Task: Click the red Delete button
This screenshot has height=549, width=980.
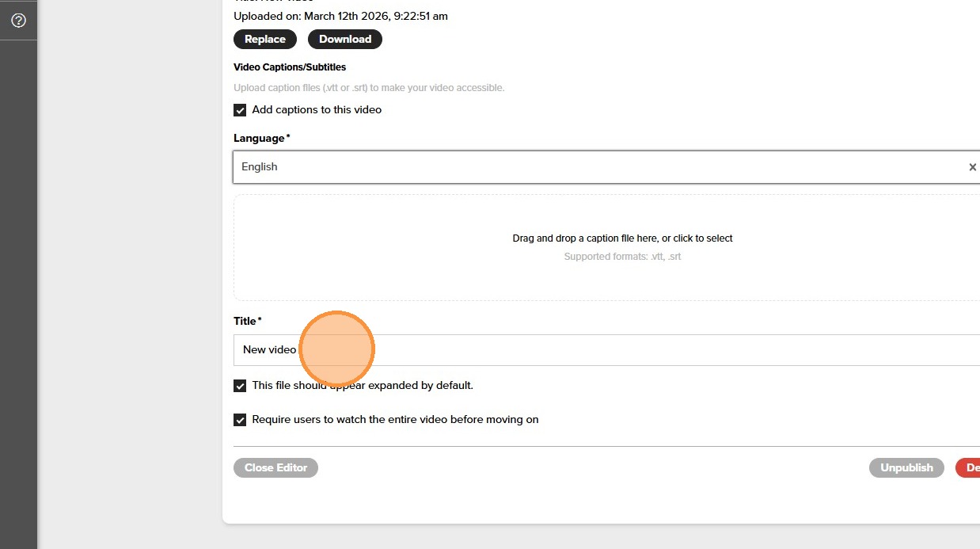Action: click(969, 467)
